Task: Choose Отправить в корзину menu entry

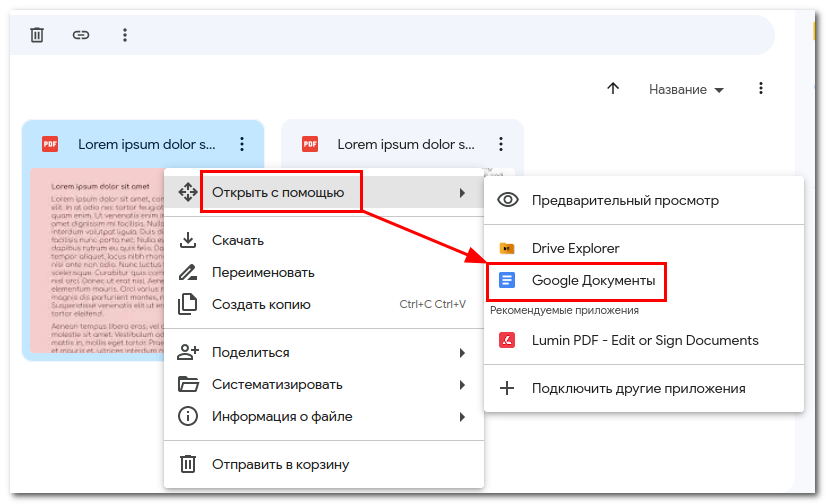Action: coord(323,465)
